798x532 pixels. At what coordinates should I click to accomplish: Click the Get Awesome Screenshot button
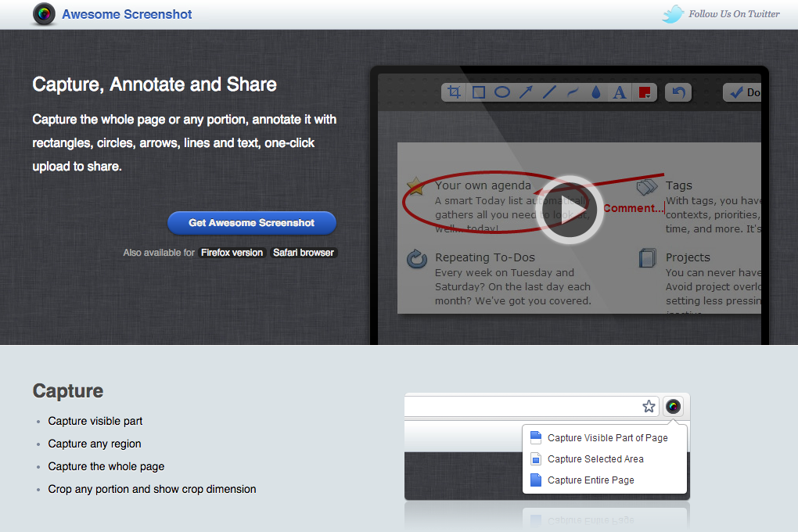(x=251, y=223)
